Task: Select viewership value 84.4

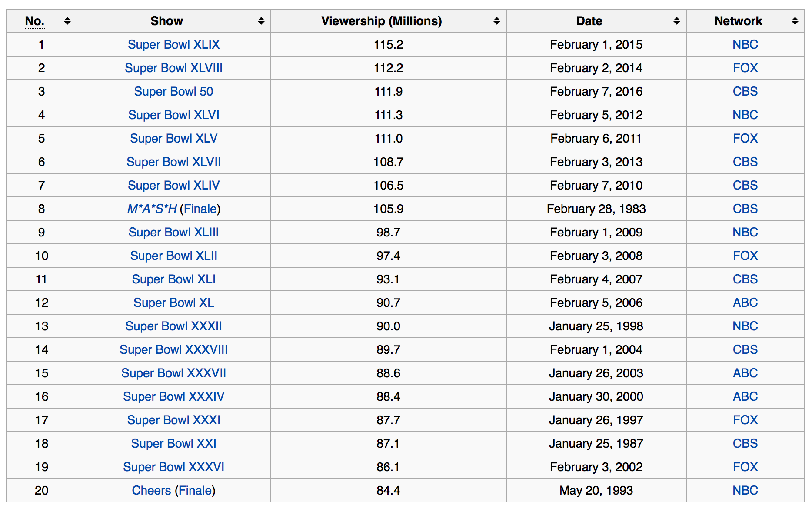Action: [388, 490]
